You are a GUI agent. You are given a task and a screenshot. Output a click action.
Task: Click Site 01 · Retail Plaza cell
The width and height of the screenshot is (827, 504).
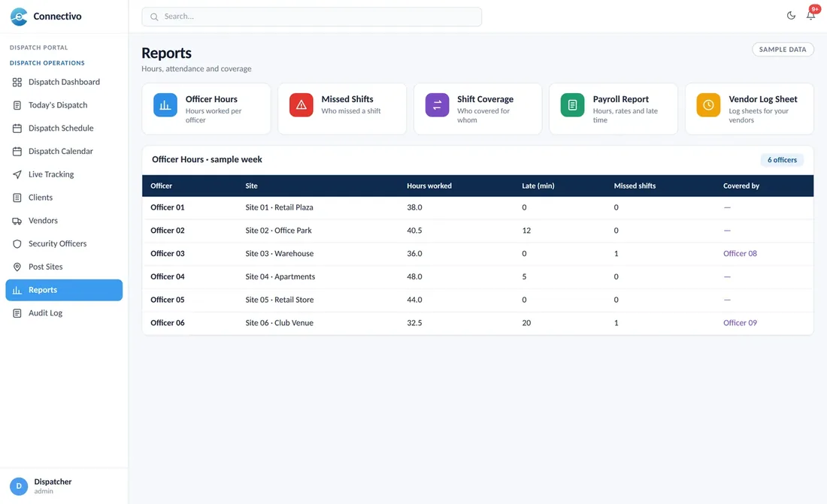click(279, 208)
